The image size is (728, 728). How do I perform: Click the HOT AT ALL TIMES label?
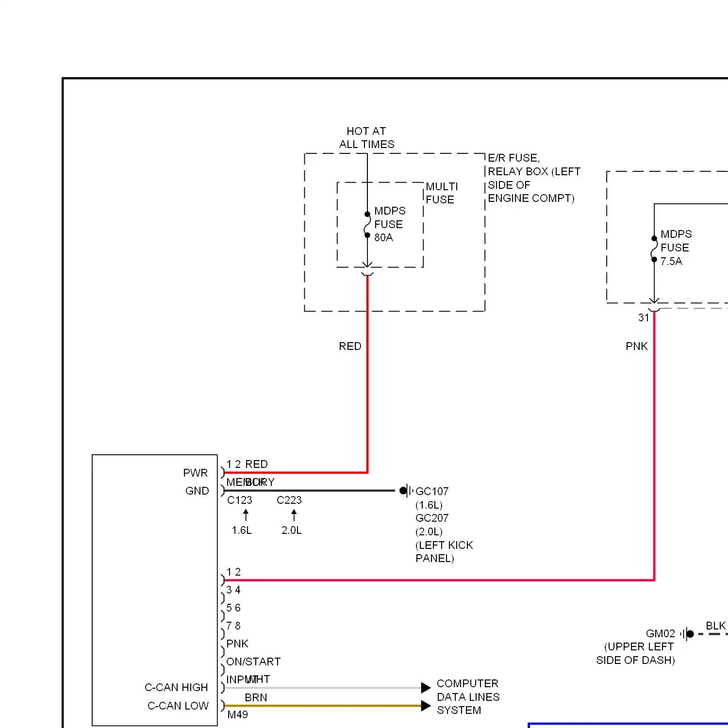(x=366, y=138)
